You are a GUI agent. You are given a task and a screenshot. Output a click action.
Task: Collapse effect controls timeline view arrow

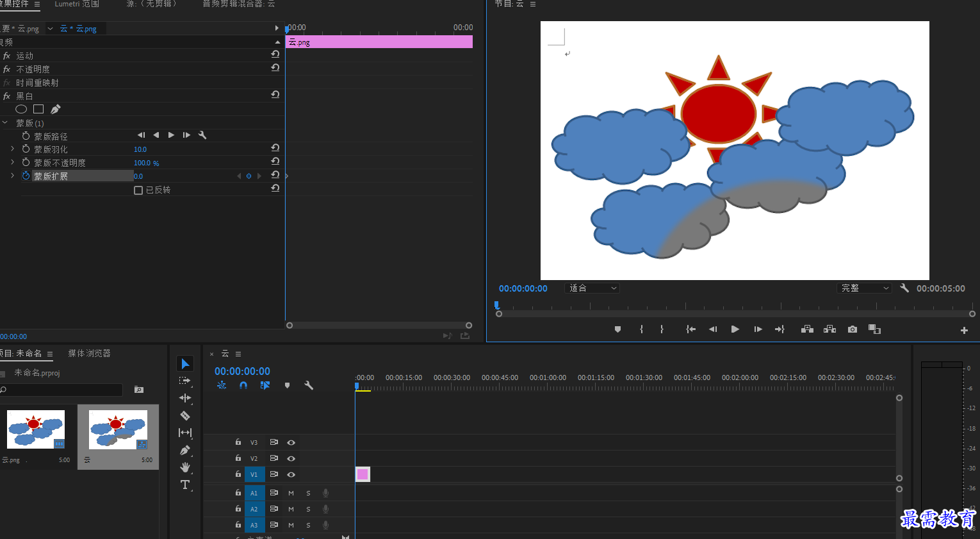click(277, 28)
